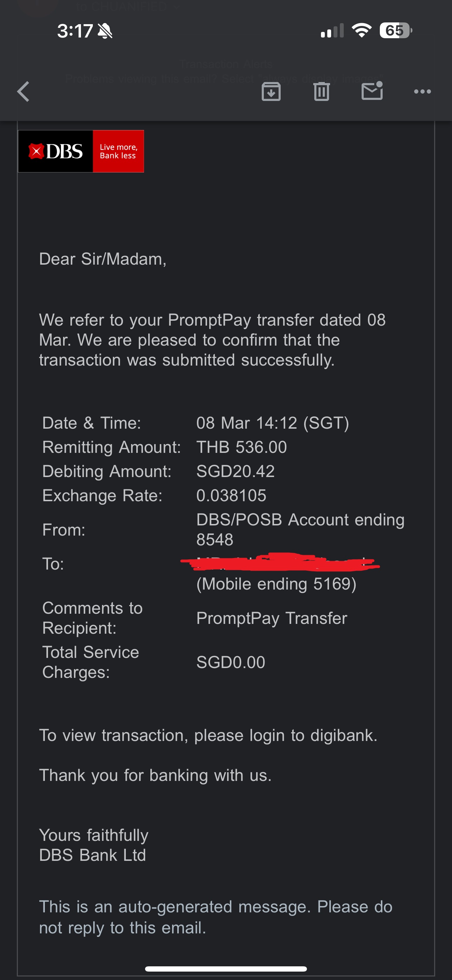
Task: Tap the cellular signal bars
Action: coord(332,31)
